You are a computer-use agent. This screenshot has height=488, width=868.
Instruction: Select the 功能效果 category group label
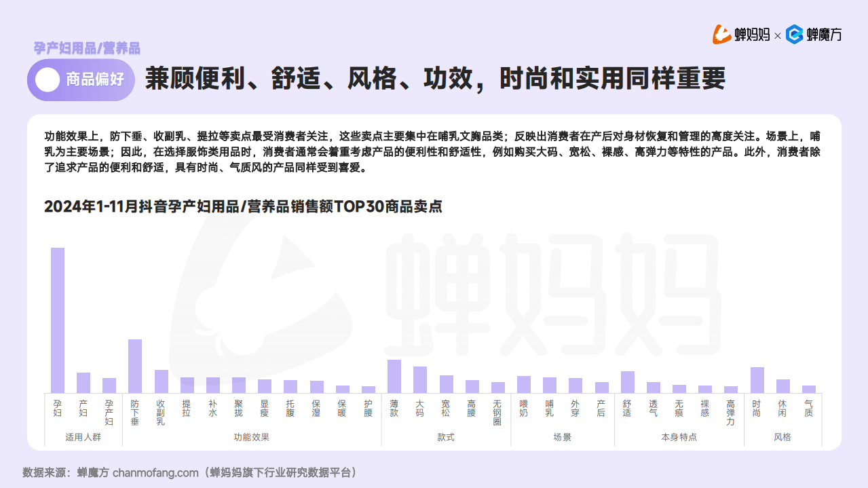click(x=251, y=437)
